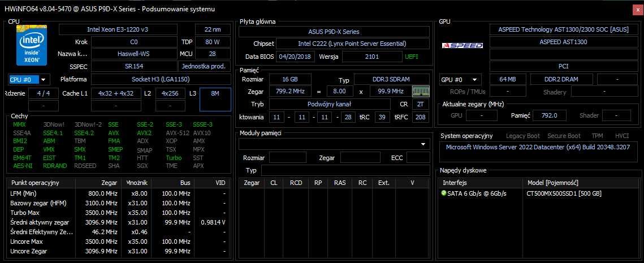
Task: Select the Haswell-WS codename field
Action: pos(133,54)
